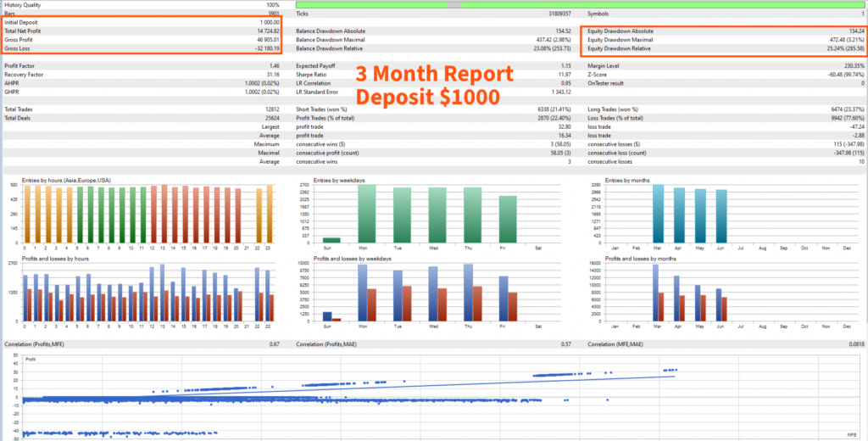Select the Gross Loss value -32 180.19

[267, 48]
